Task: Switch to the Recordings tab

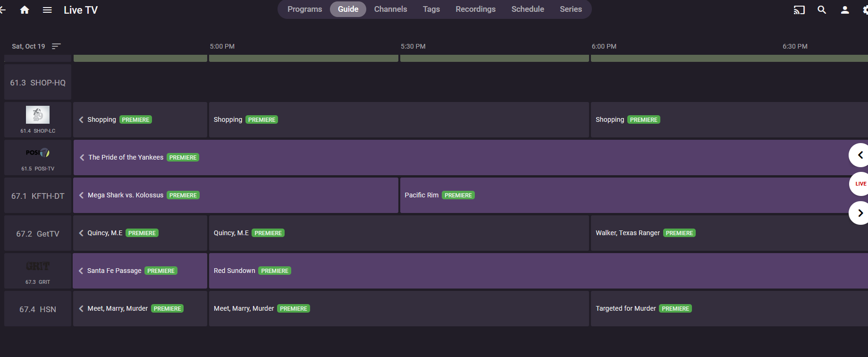Action: (x=475, y=9)
